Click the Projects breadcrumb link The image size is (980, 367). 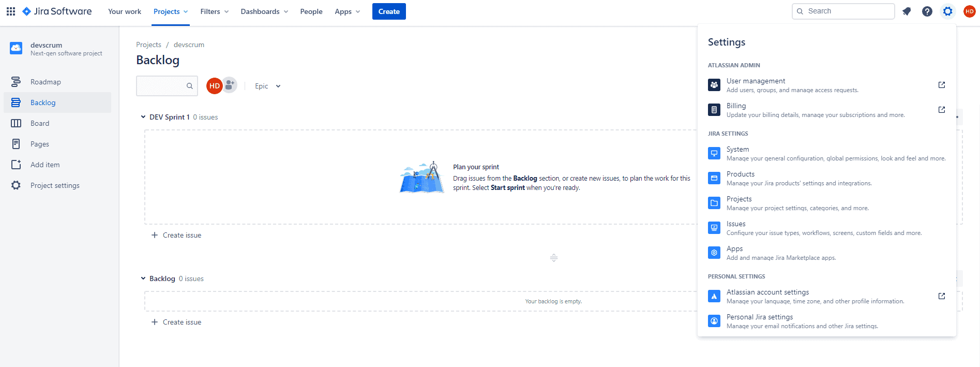click(148, 45)
